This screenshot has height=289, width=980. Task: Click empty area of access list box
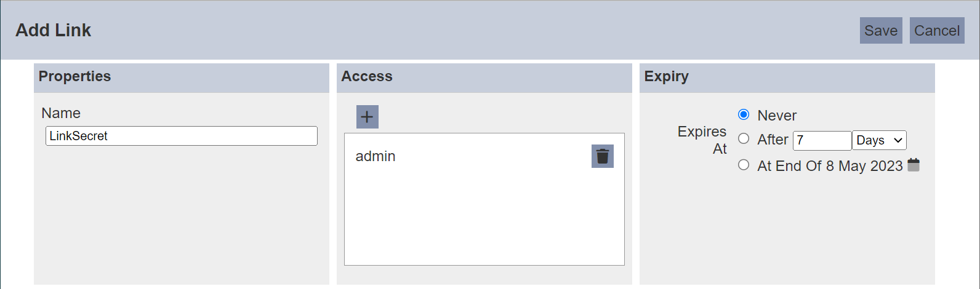[484, 221]
